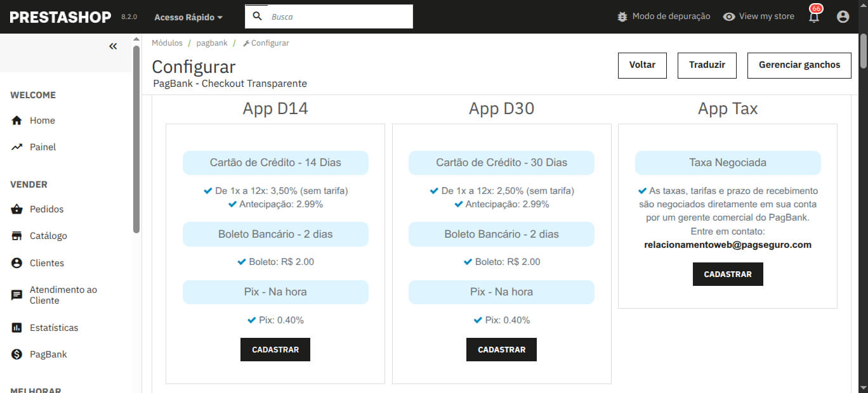Screen dimensions: 868x393
Task: Click the PagBank dollar icon in sidebar
Action: 17,354
